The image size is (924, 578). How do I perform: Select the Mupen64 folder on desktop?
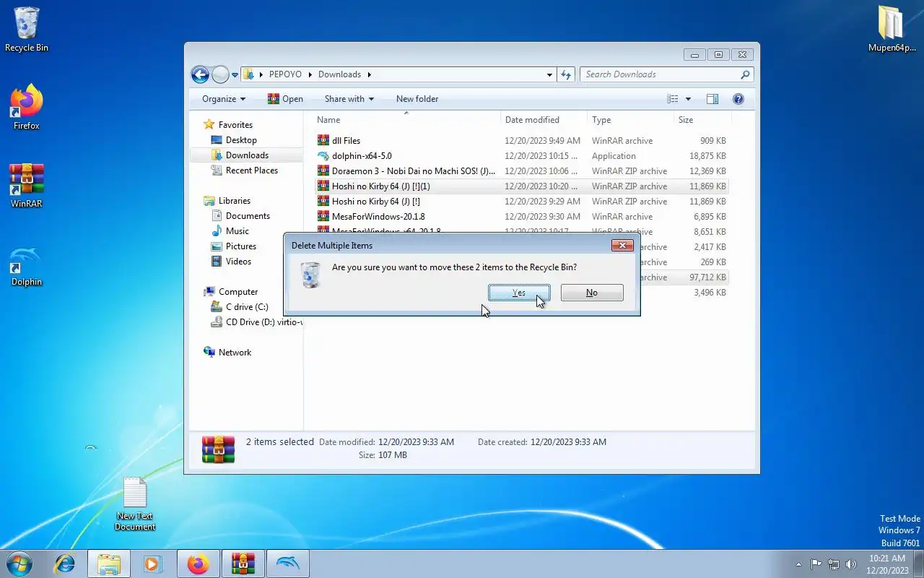pyautogui.click(x=892, y=30)
